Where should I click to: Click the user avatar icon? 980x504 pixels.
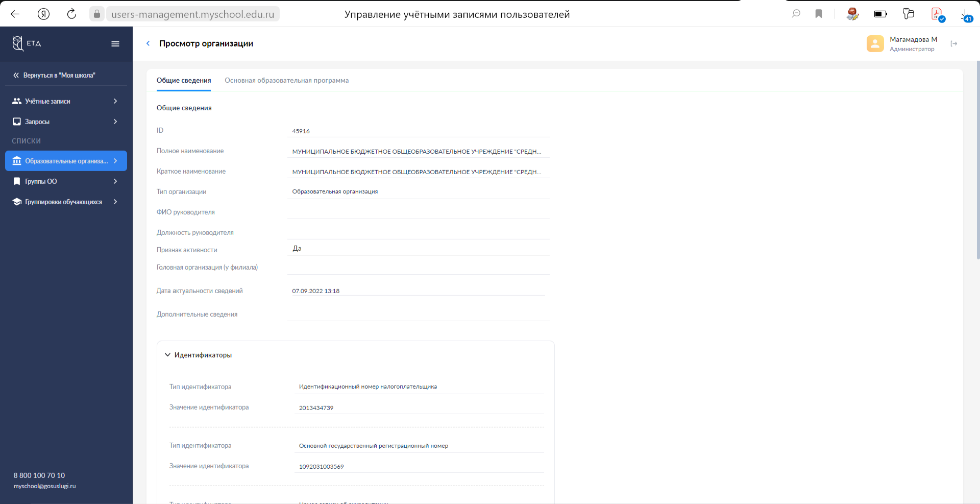(875, 44)
